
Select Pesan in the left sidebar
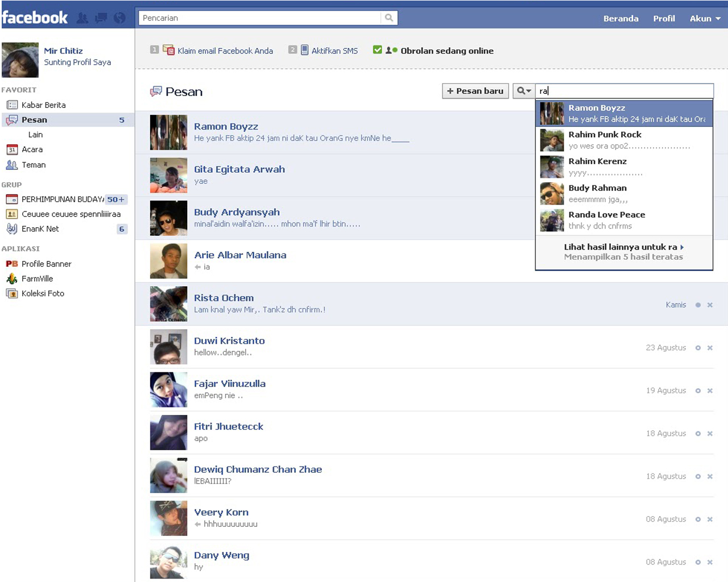67,120
